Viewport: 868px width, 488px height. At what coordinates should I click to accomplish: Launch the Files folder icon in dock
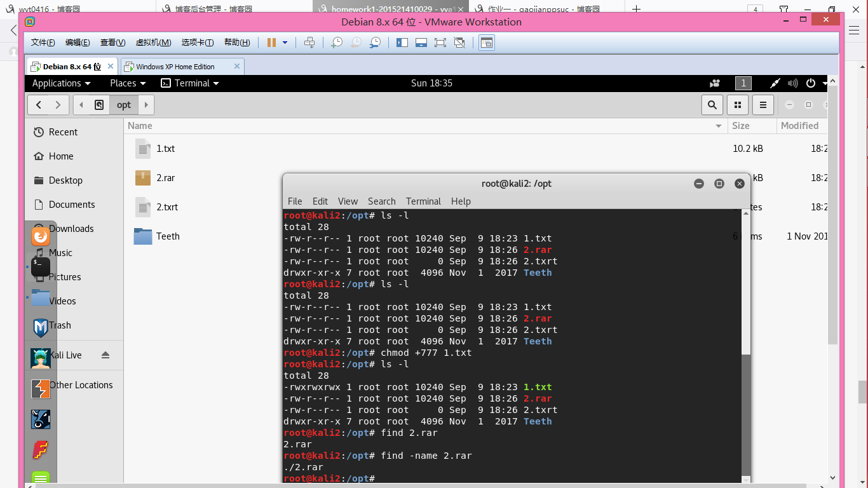pos(41,297)
